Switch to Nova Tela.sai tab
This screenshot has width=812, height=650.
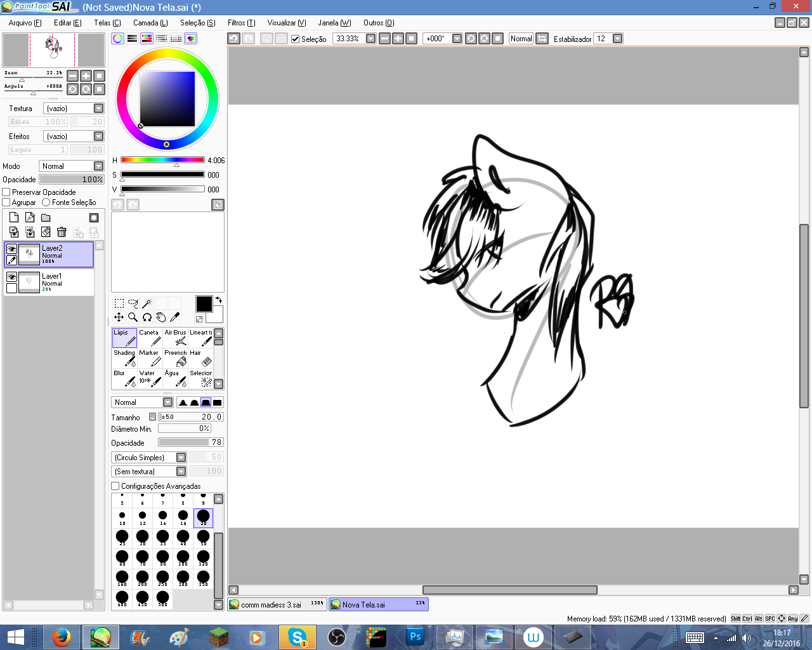379,604
